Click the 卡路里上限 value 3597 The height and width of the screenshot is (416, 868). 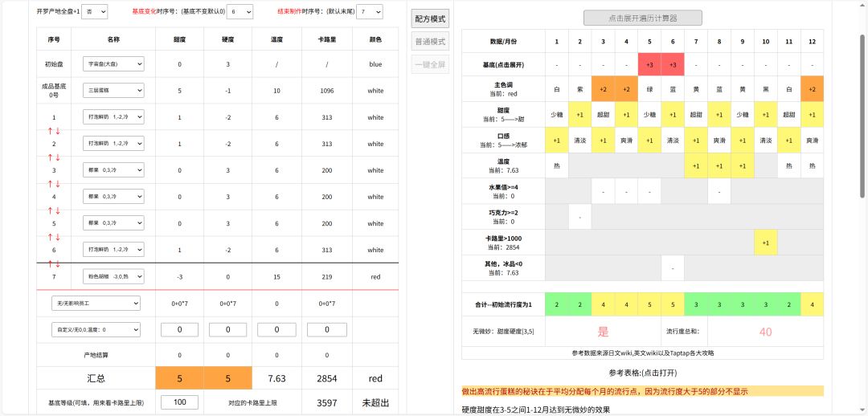point(327,402)
